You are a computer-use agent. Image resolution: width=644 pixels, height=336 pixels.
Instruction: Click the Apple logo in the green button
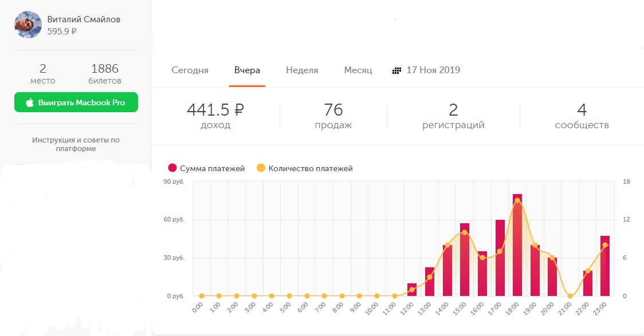pos(30,102)
